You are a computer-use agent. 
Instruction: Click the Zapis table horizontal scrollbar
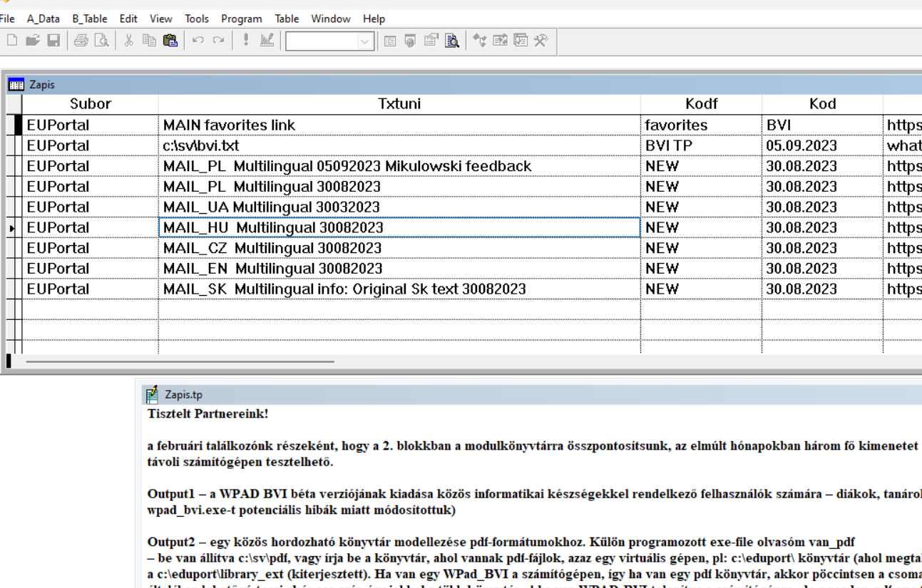coord(180,361)
